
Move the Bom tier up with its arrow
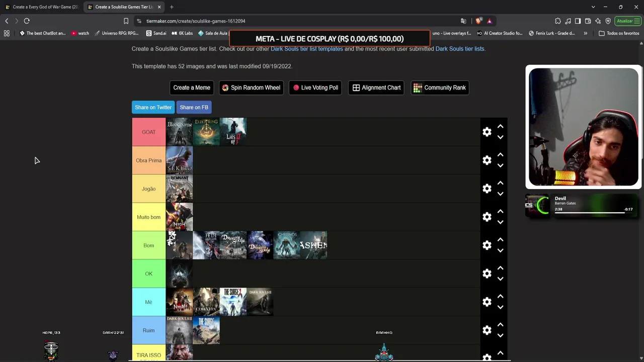point(500,240)
